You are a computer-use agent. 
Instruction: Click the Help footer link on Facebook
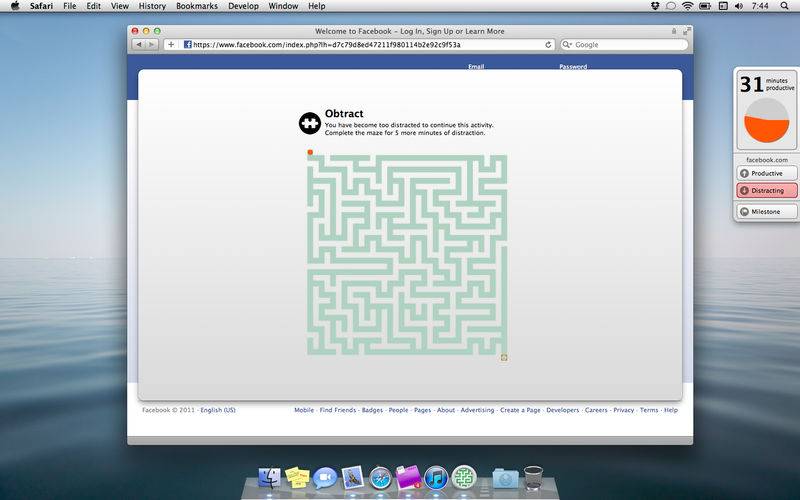(671, 410)
